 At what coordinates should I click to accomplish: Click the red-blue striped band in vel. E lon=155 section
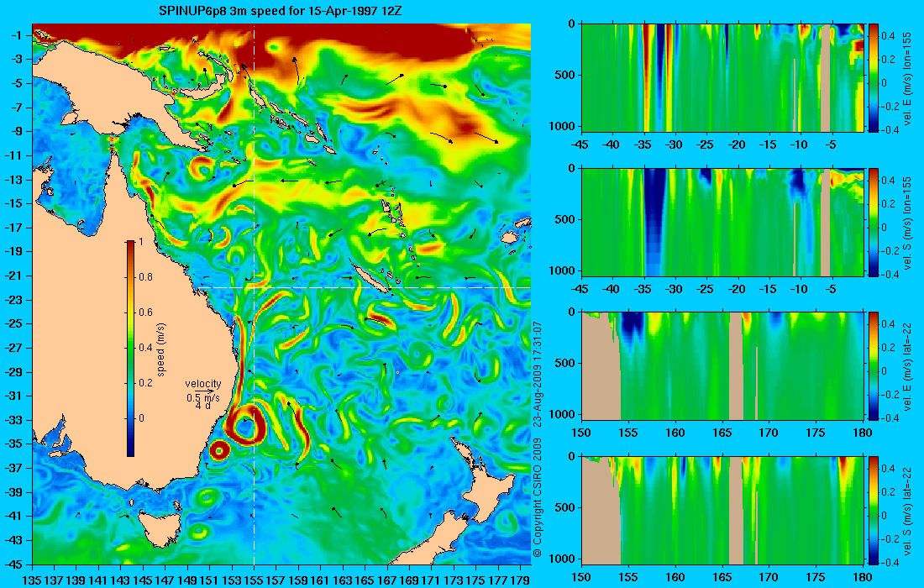pos(659,77)
